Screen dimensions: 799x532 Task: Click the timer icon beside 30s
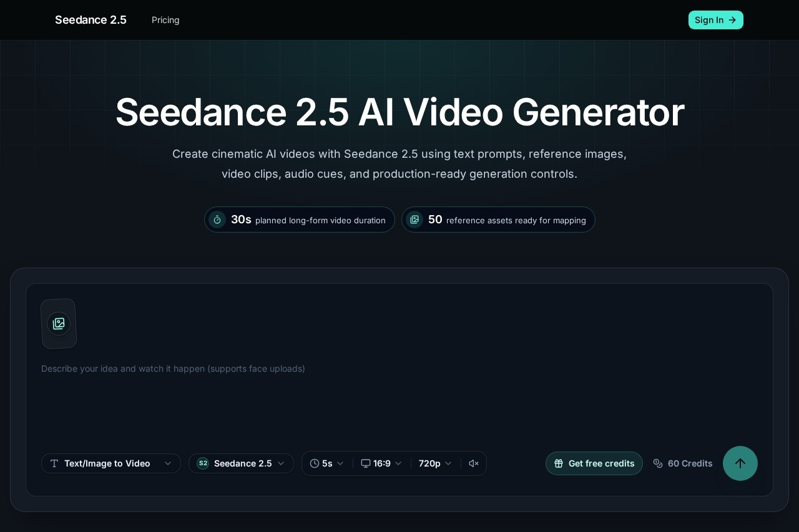tap(217, 220)
